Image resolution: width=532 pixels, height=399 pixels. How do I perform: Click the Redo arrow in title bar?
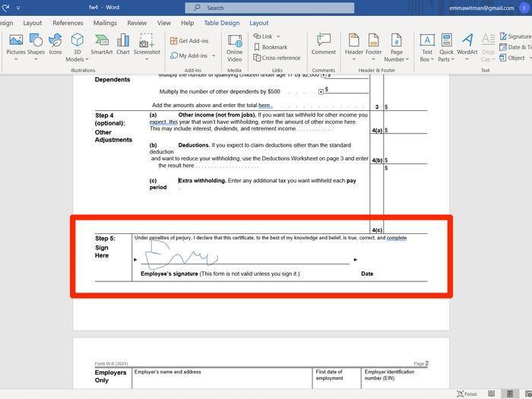(6, 8)
